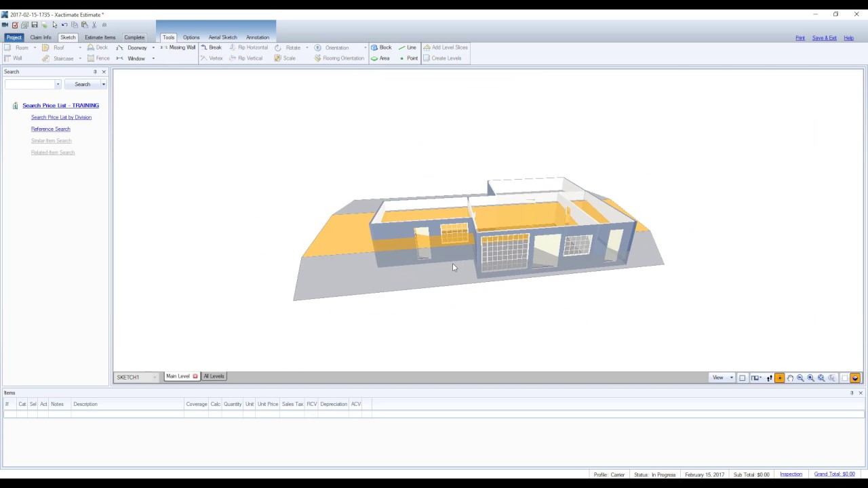Click the undo arrow icon
Screen dimensions: 868x488
pos(64,25)
